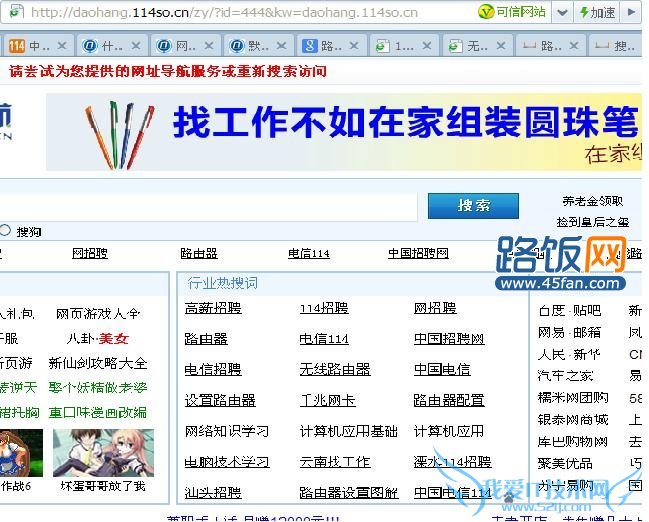This screenshot has height=522, width=649.
Task: Open the 云南找工作 link
Action: point(335,462)
